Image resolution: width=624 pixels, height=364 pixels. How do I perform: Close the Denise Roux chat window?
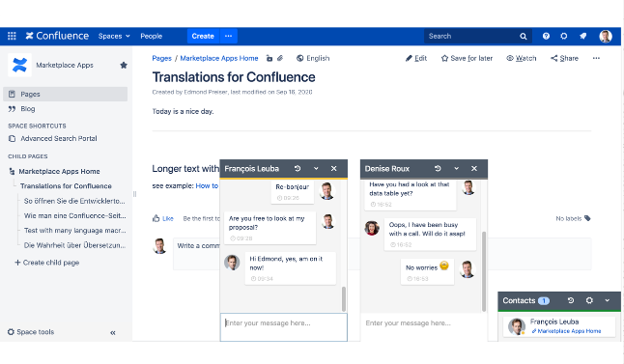(474, 168)
